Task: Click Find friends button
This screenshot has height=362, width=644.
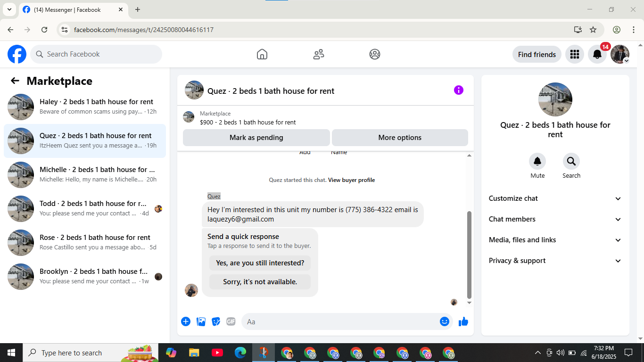Action: (x=537, y=54)
